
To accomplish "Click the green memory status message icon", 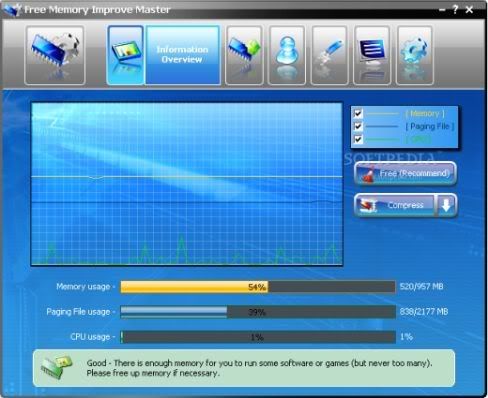I will 57,367.
